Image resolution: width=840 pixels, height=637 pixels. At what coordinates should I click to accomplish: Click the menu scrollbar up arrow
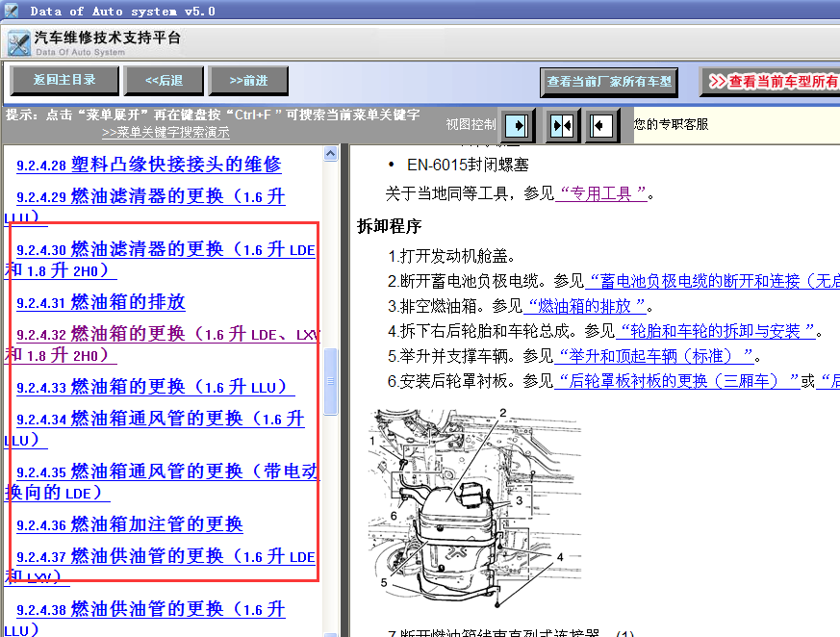[331, 154]
